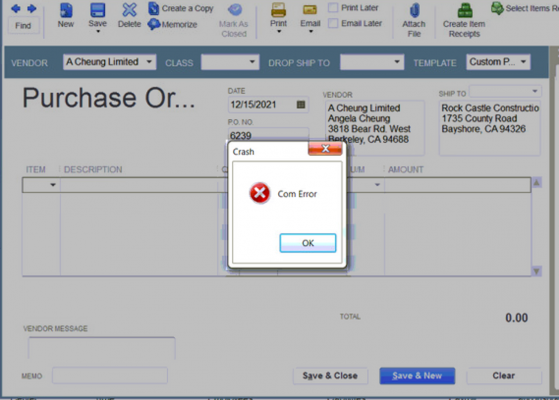This screenshot has width=559, height=400.
Task: Click the Attach File paperclip icon
Action: click(x=414, y=10)
